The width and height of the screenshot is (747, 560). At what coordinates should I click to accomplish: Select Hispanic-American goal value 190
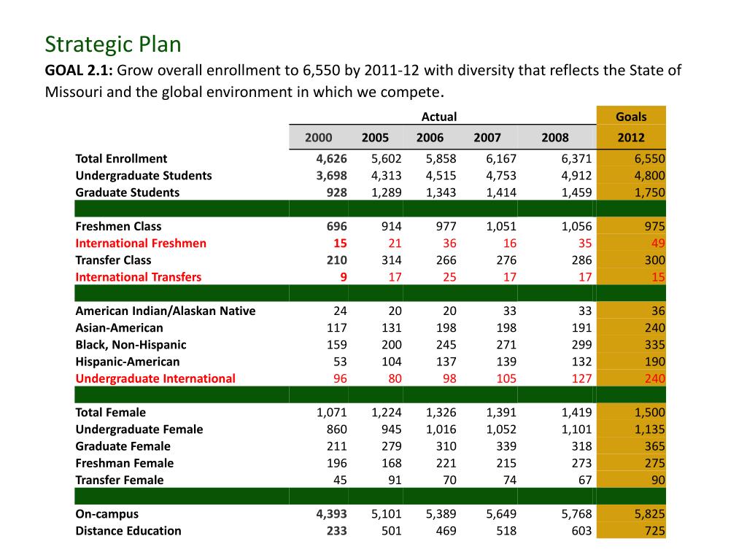pyautogui.click(x=655, y=362)
